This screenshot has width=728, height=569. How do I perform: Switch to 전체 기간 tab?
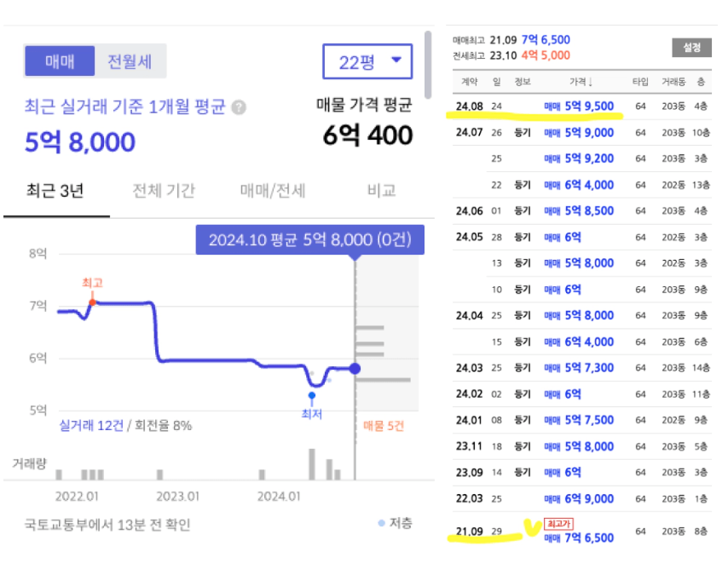164,191
